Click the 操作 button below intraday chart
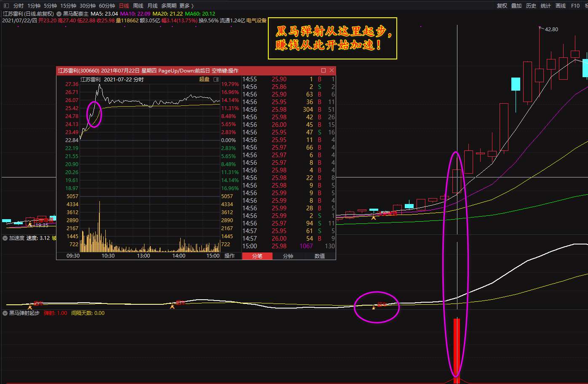The image size is (588, 384). [x=230, y=256]
